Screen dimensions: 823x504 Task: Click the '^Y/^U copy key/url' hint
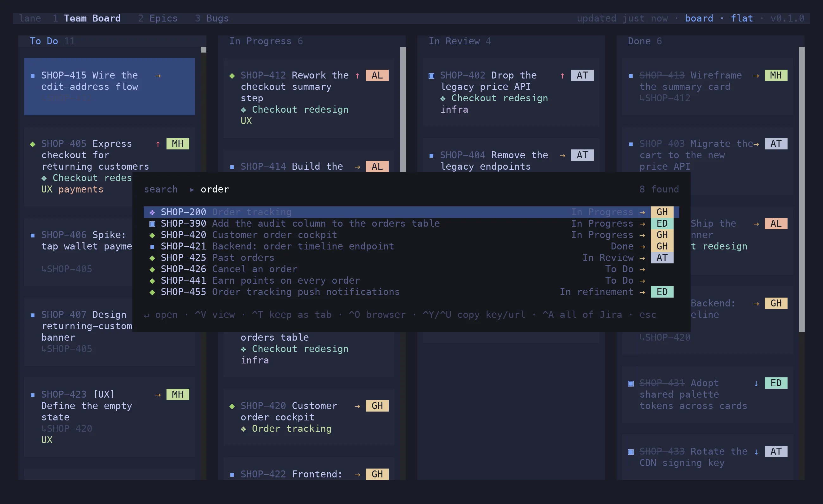click(x=474, y=315)
